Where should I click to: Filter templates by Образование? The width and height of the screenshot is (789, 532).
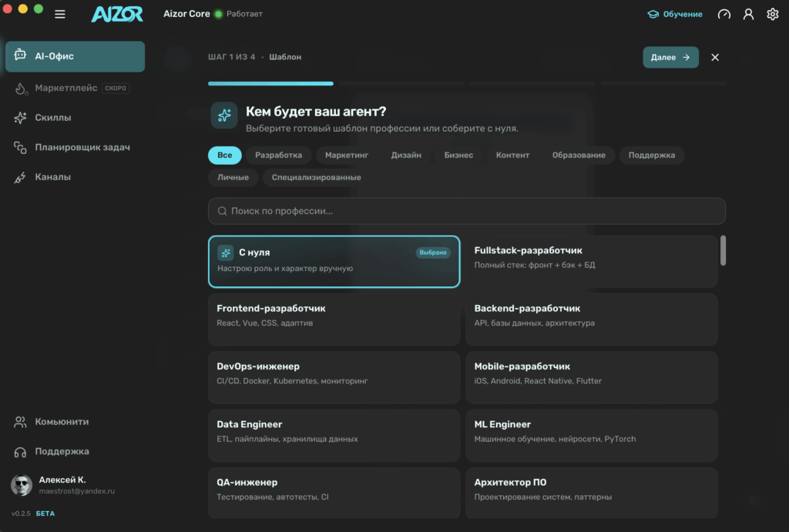tap(579, 155)
